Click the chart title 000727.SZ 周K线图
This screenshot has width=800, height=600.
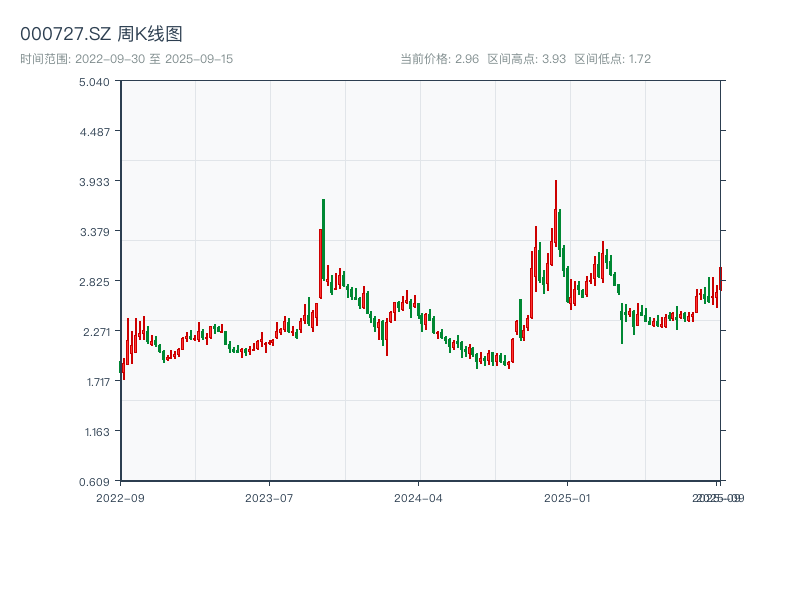[101, 34]
